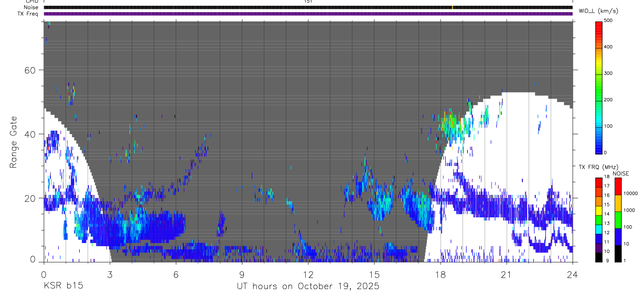Select the green 13–14 MHz TX FRQ swatch
The width and height of the screenshot is (644, 297).
click(x=599, y=219)
